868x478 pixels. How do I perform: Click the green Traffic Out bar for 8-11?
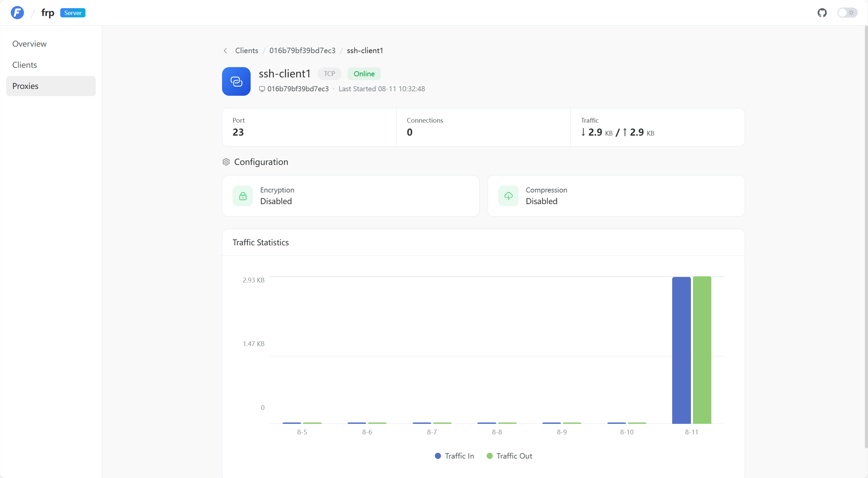point(702,350)
